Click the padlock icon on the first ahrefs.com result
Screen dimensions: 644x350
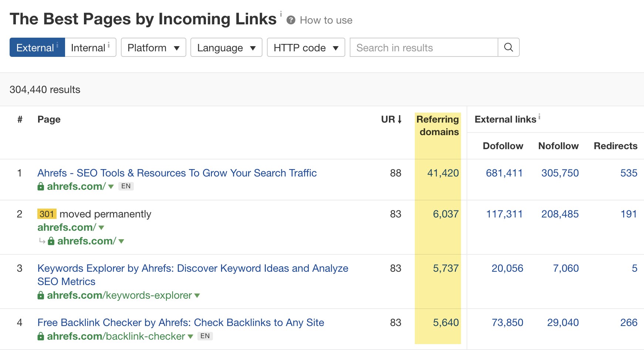41,186
